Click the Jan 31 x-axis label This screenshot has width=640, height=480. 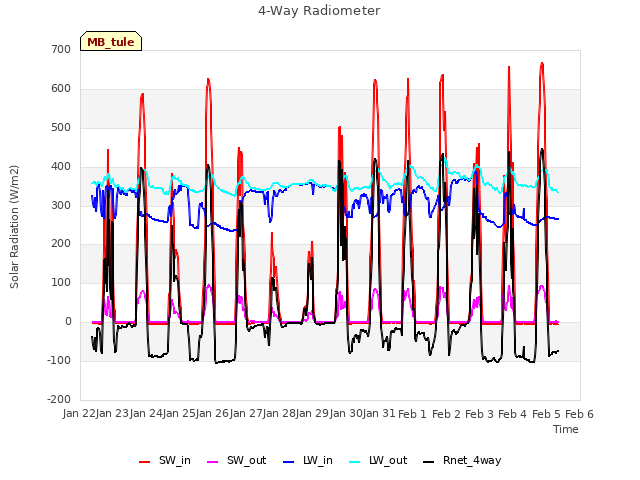click(379, 414)
